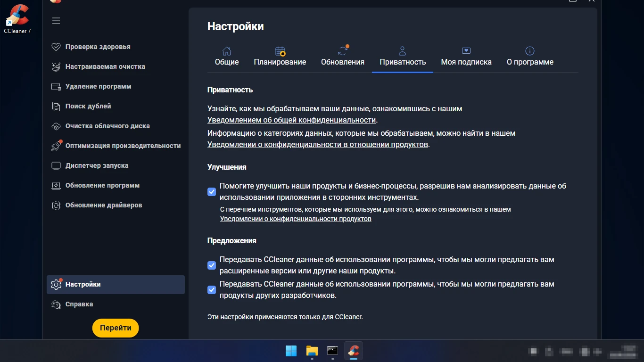This screenshot has height=362, width=644.
Task: Open Уведомлении о конфиденциальности в отношении продуктов link
Action: [318, 145]
